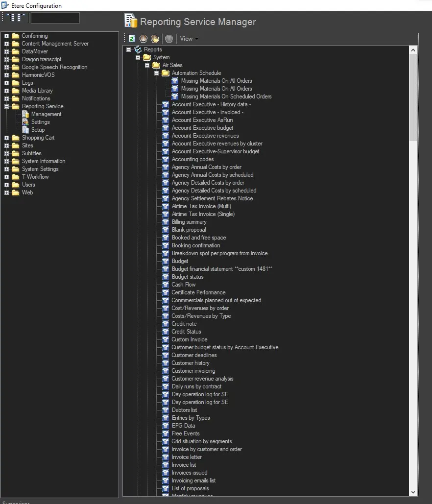Select the Settings icon under Reporting Service

tap(25, 122)
